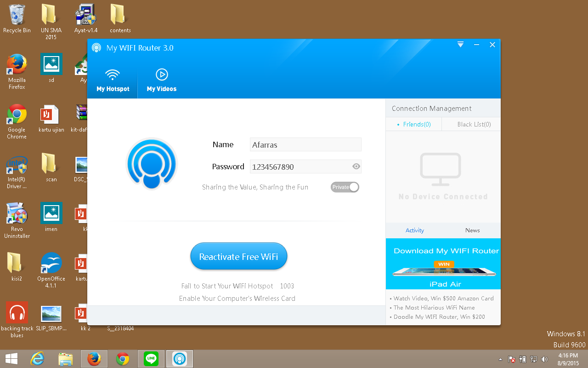The height and width of the screenshot is (368, 588).
Task: Open backing track blues audio file
Action: (x=17, y=320)
